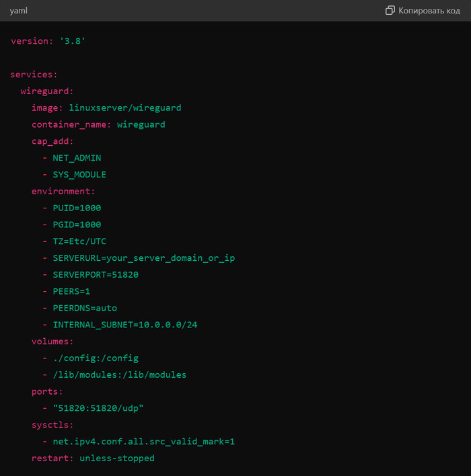
Task: Click the SYS_MODULE capability entry
Action: tap(79, 175)
